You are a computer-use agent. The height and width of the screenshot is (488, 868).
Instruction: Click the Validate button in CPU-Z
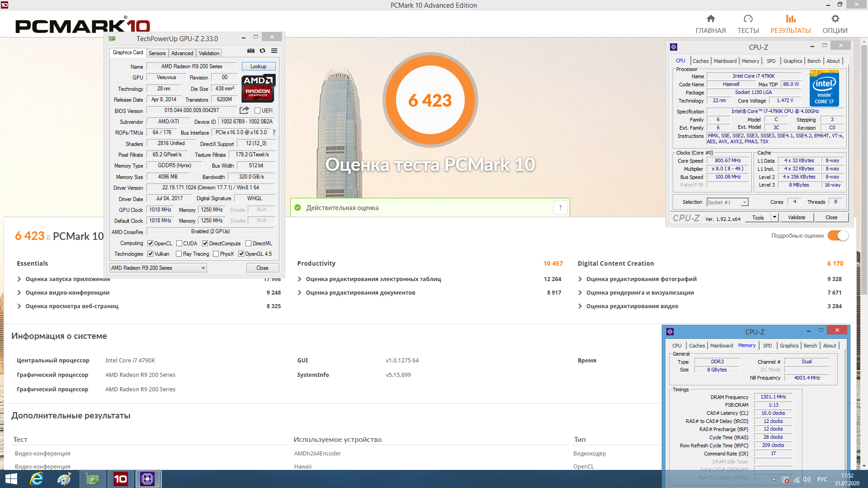[797, 217]
